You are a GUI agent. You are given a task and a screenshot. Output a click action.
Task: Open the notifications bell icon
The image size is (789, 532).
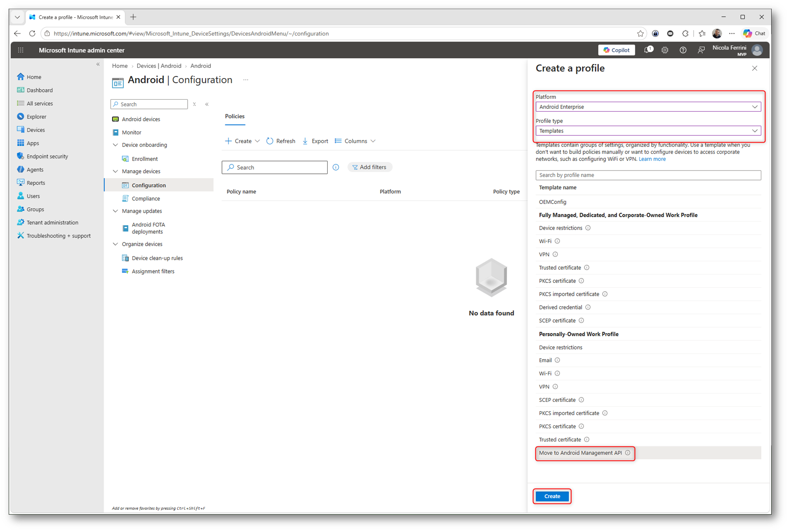pyautogui.click(x=648, y=50)
